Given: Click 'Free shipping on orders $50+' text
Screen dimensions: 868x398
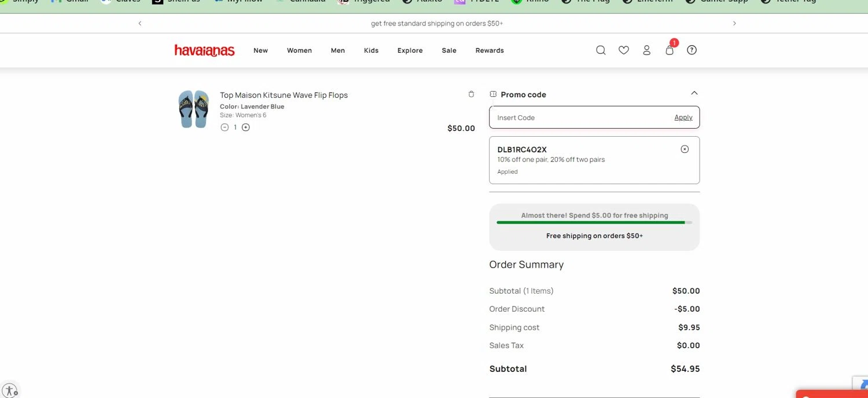Looking at the screenshot, I should (x=594, y=236).
